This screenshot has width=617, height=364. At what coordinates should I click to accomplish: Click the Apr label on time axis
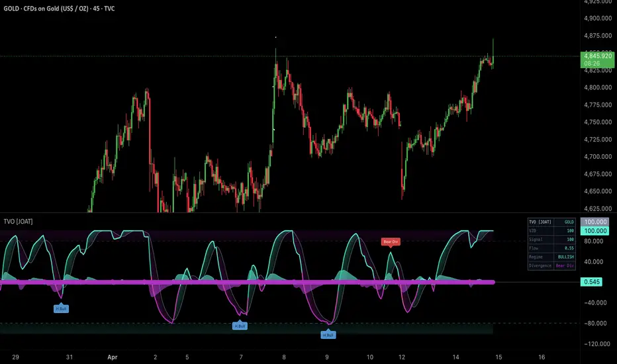tap(113, 357)
